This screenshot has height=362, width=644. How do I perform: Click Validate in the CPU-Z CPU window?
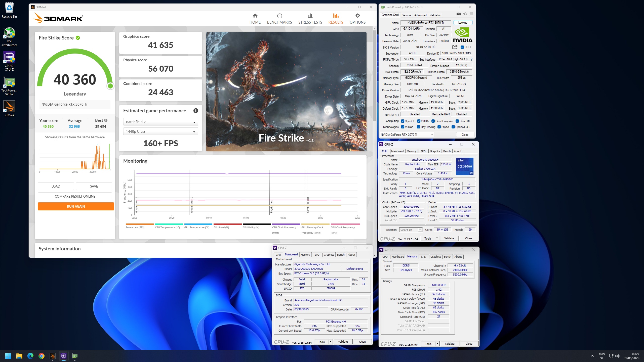point(449,238)
